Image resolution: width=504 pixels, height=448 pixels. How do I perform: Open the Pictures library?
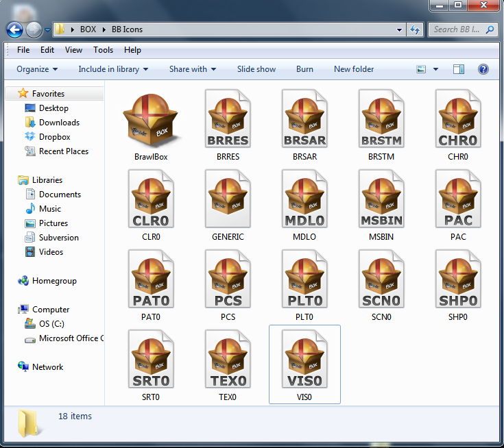53,223
